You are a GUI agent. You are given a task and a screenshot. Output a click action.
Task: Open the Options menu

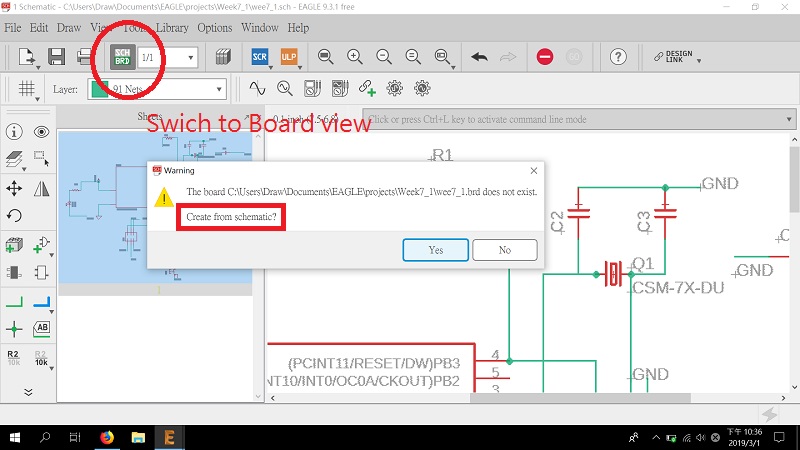(215, 28)
